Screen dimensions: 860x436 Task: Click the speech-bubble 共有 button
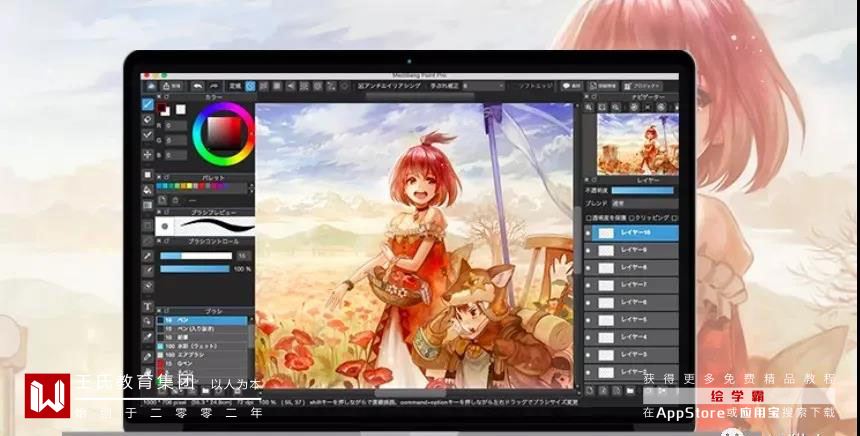tap(572, 86)
